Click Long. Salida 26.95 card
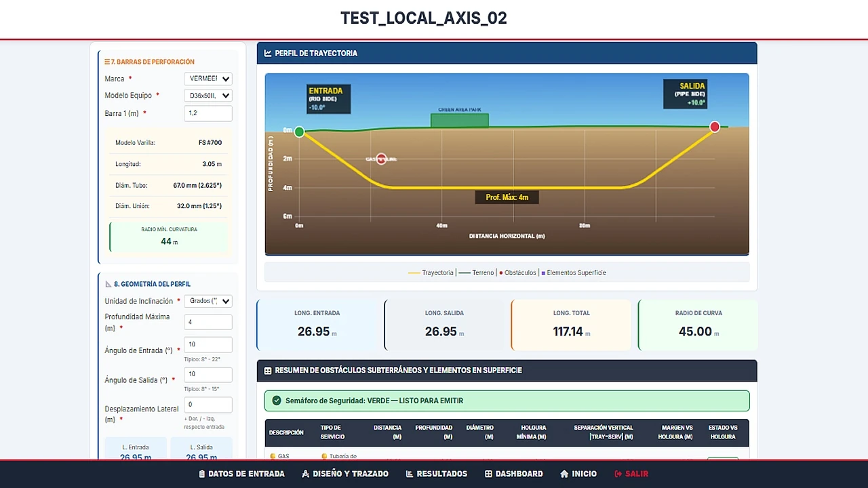868x488 pixels. point(444,325)
